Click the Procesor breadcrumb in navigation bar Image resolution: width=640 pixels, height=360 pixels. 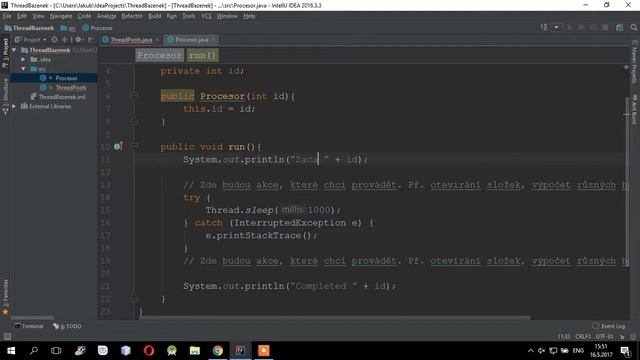pos(98,28)
